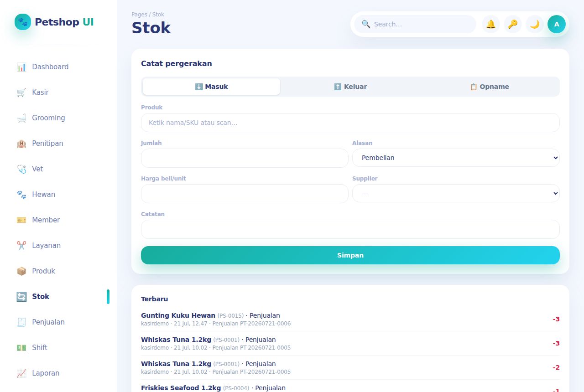The height and width of the screenshot is (392, 584).
Task: Click the Petshop UI brand title
Action: pos(64,22)
